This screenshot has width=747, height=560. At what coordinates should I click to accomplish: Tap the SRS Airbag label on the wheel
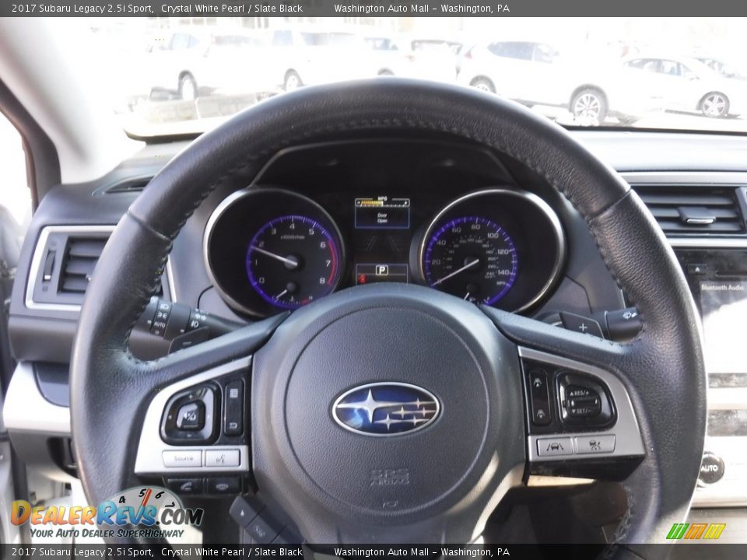click(390, 477)
